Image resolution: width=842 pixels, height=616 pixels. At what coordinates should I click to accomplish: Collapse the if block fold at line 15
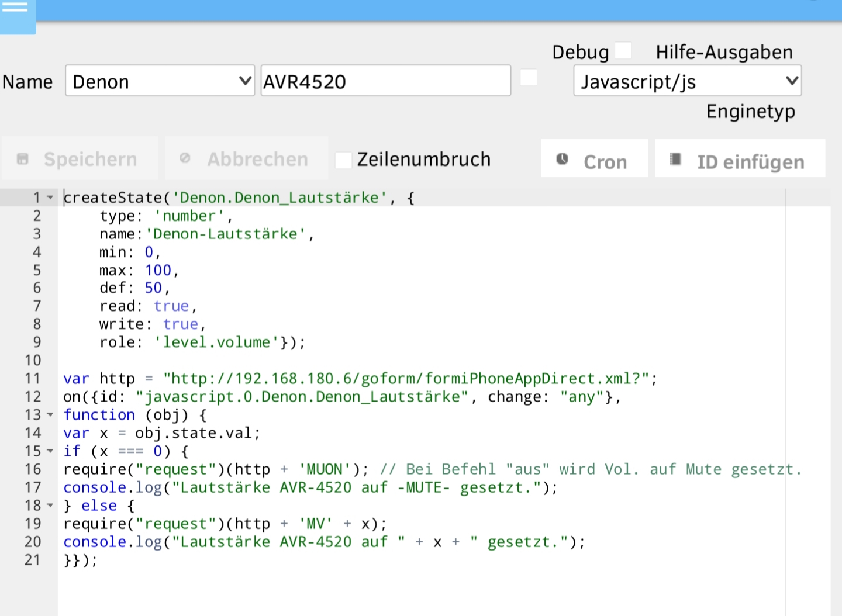(50, 451)
